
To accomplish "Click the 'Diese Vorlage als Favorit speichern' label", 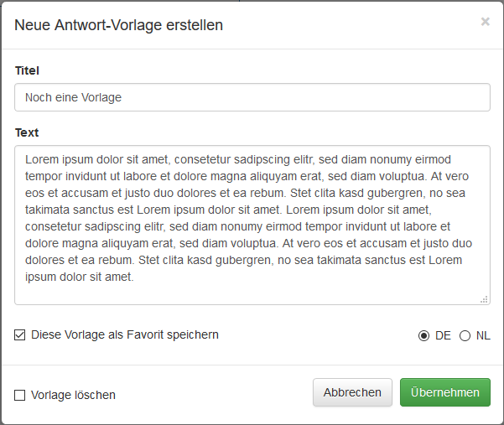I will 125,334.
